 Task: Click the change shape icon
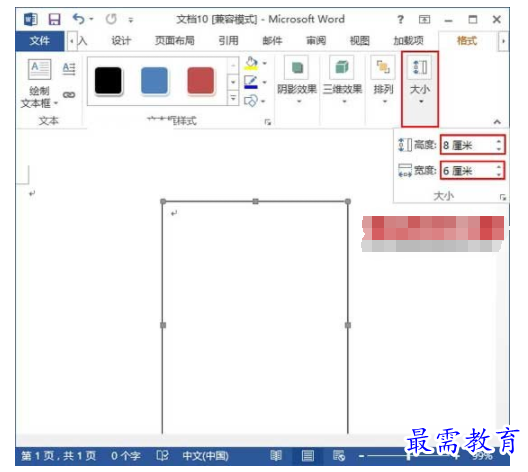coord(251,100)
